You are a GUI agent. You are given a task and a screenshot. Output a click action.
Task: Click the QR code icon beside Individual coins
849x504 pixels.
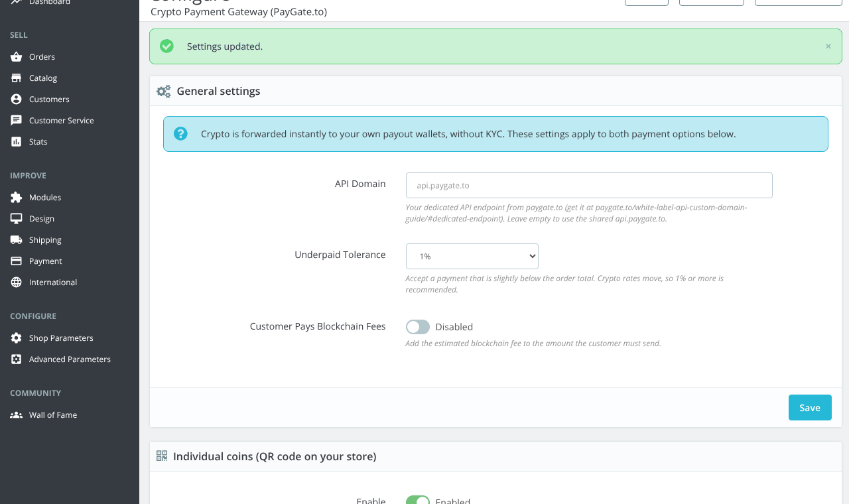[x=162, y=456]
